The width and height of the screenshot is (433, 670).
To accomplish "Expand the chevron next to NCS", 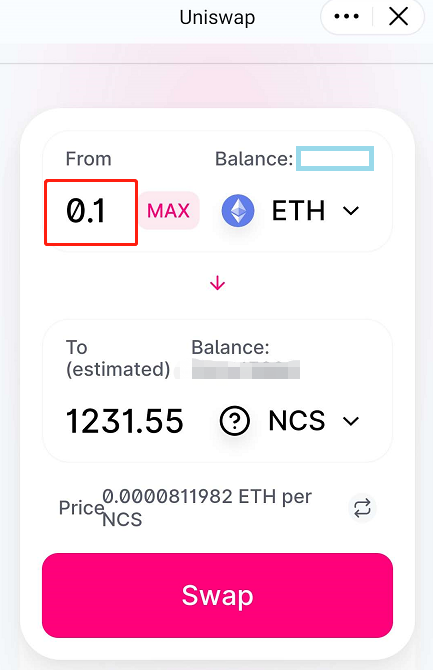I will [x=351, y=421].
